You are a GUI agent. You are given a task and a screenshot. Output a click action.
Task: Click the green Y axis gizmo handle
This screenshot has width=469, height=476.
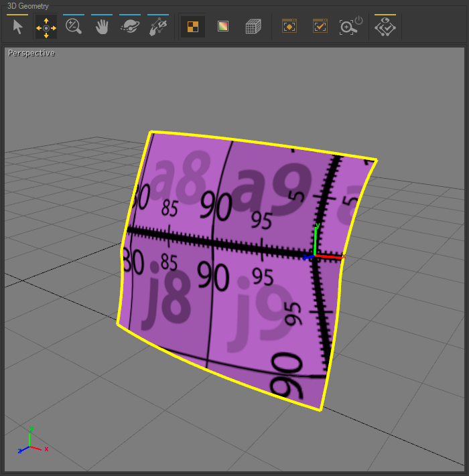coord(316,238)
